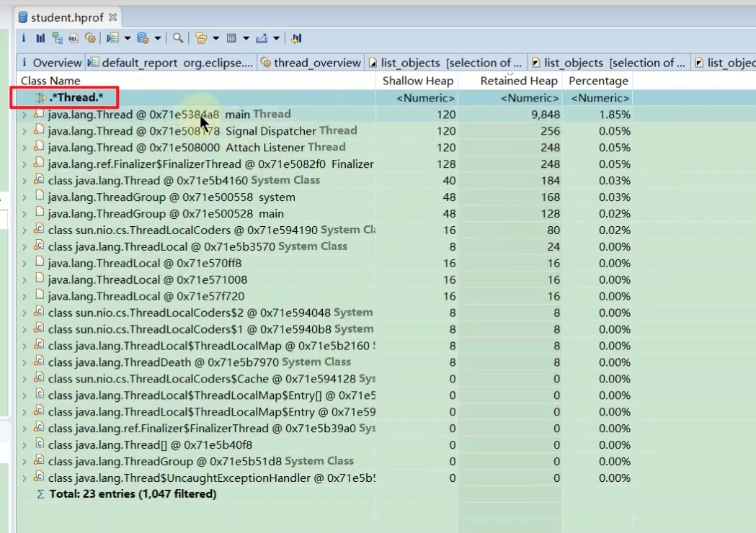Screen dimensions: 756x533
Task: Expand the Query Browser dropdown arrow
Action: (x=157, y=38)
